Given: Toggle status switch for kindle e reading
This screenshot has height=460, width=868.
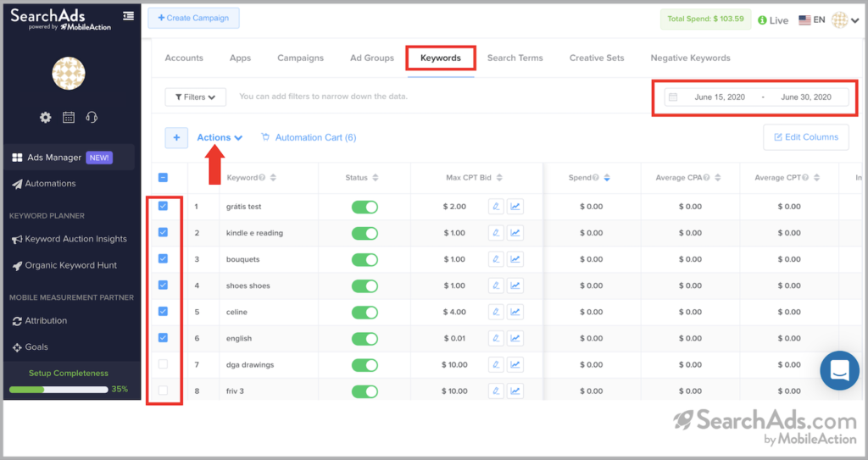Looking at the screenshot, I should coord(364,233).
